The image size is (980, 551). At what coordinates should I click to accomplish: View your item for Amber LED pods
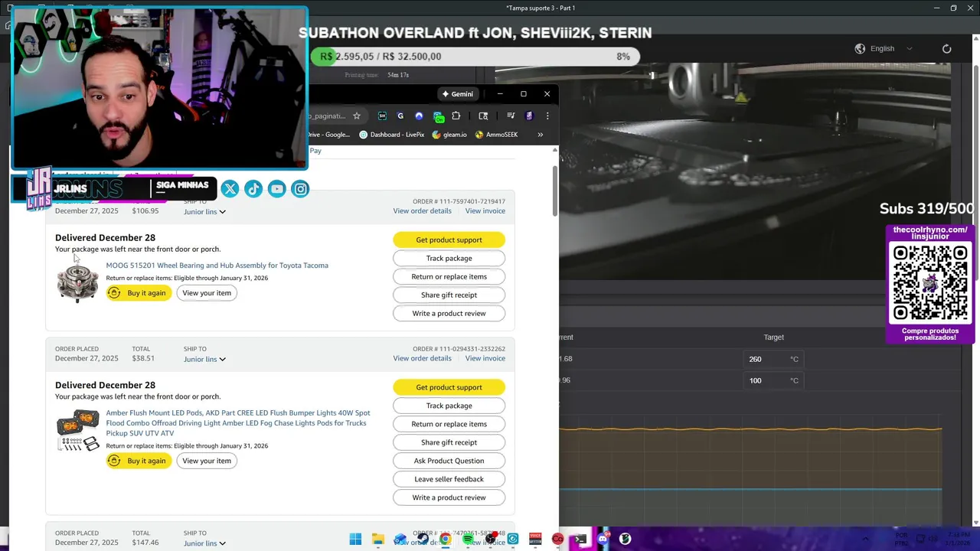tap(207, 461)
